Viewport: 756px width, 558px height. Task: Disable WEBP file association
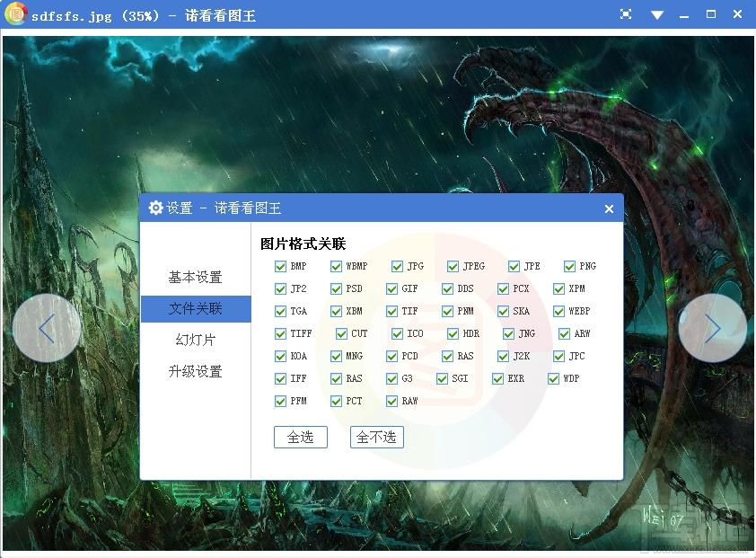[x=558, y=311]
